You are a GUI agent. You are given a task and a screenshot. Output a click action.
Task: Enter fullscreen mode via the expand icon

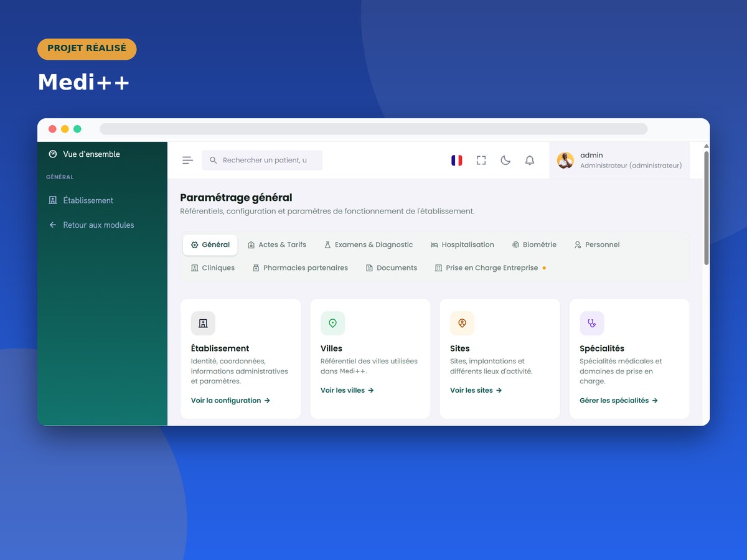pos(481,161)
